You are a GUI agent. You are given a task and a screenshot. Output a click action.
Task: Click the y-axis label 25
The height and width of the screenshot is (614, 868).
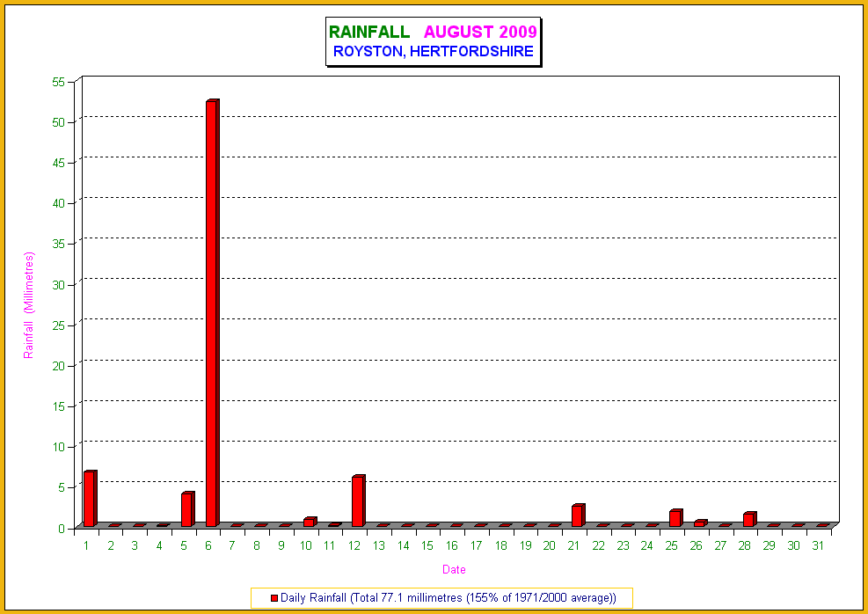point(59,325)
